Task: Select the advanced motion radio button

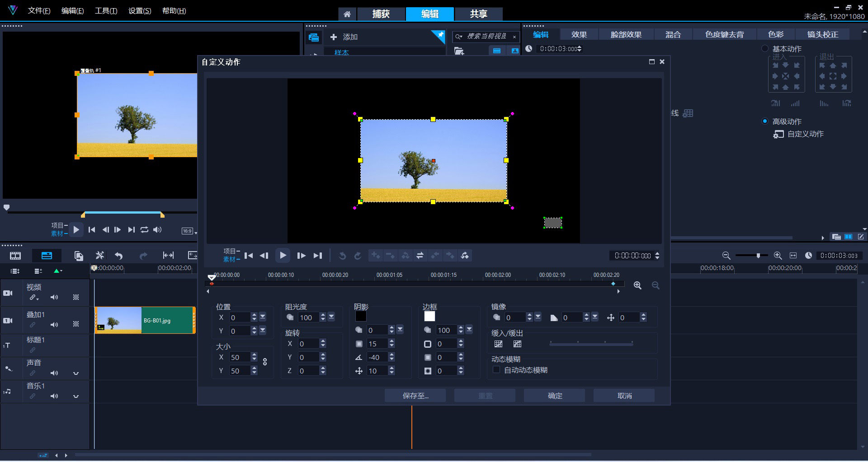Action: 765,121
